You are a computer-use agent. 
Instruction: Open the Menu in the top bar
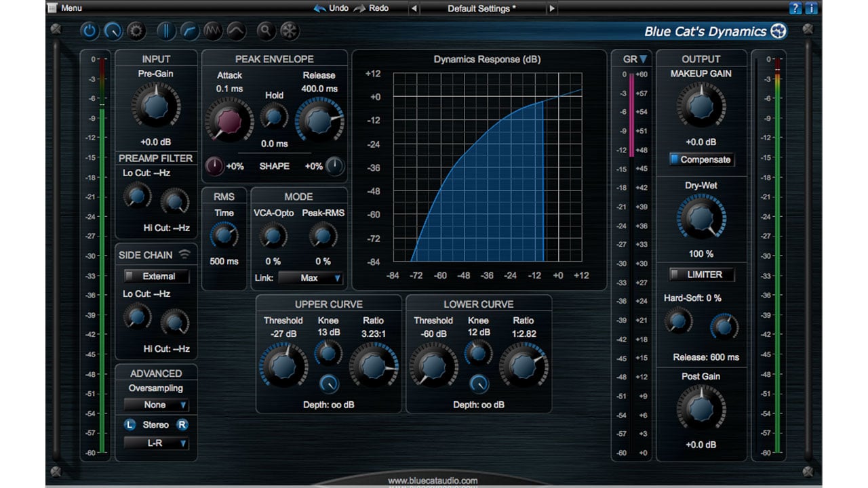tap(65, 8)
